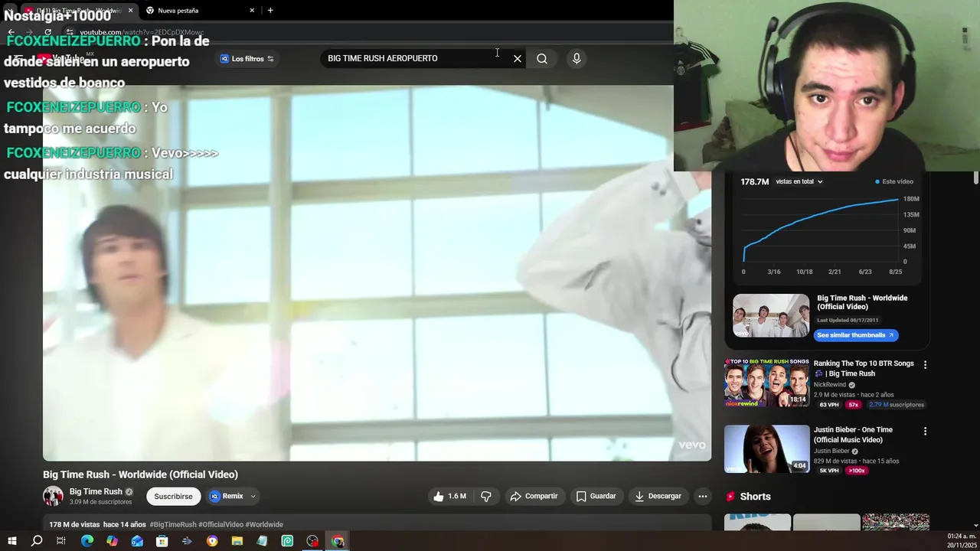Open a new Chrome tab
980x551 pixels.
(x=270, y=10)
